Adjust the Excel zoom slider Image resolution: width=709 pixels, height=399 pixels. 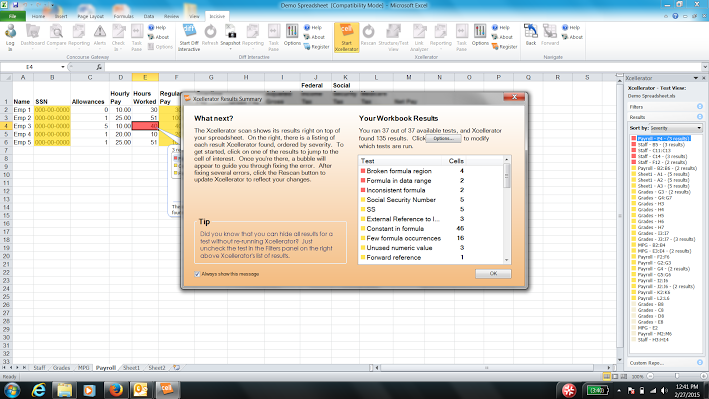pyautogui.click(x=676, y=376)
